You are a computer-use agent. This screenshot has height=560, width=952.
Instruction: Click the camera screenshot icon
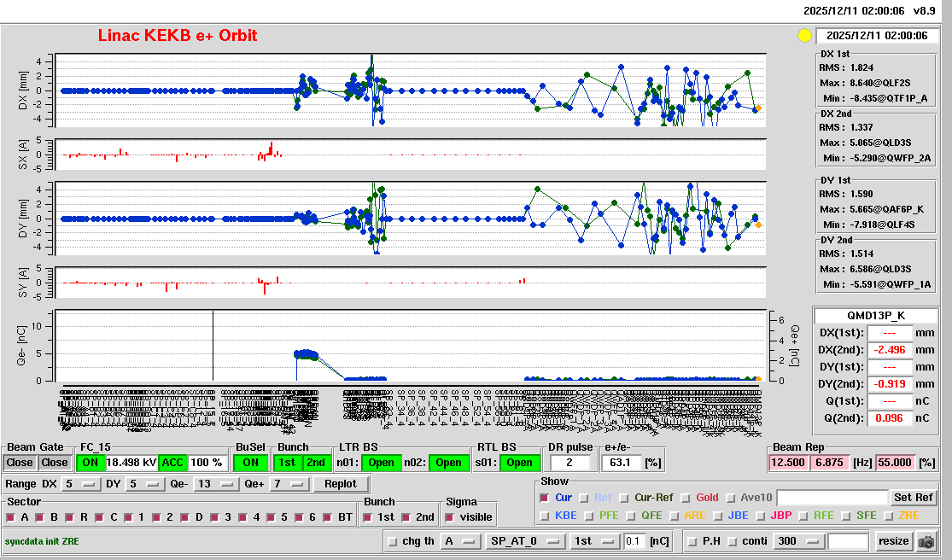coord(926,541)
